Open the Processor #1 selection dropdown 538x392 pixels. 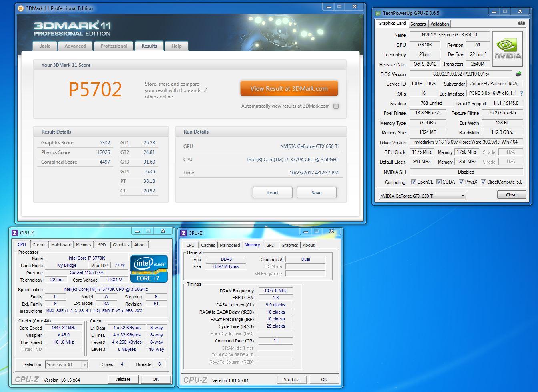(66, 365)
